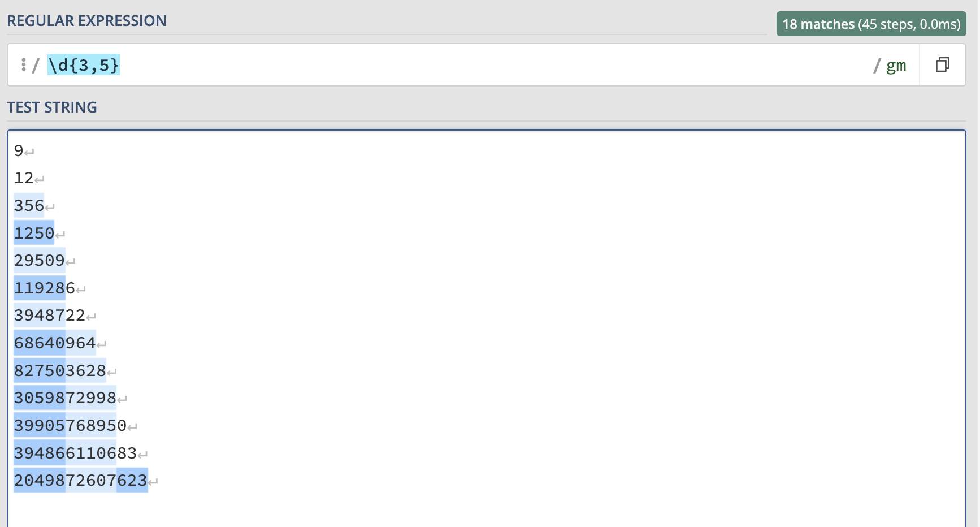This screenshot has width=980, height=527.
Task: Click the last line 2049872607623
Action: click(81, 480)
